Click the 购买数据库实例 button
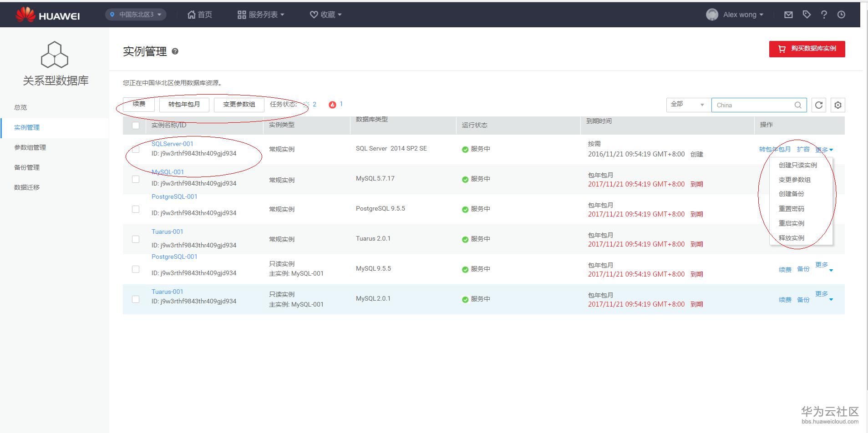Viewport: 868px width, 433px height. (807, 49)
